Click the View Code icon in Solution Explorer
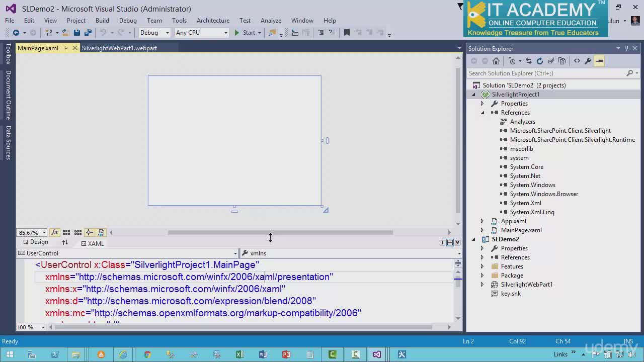644x362 pixels. [x=577, y=61]
